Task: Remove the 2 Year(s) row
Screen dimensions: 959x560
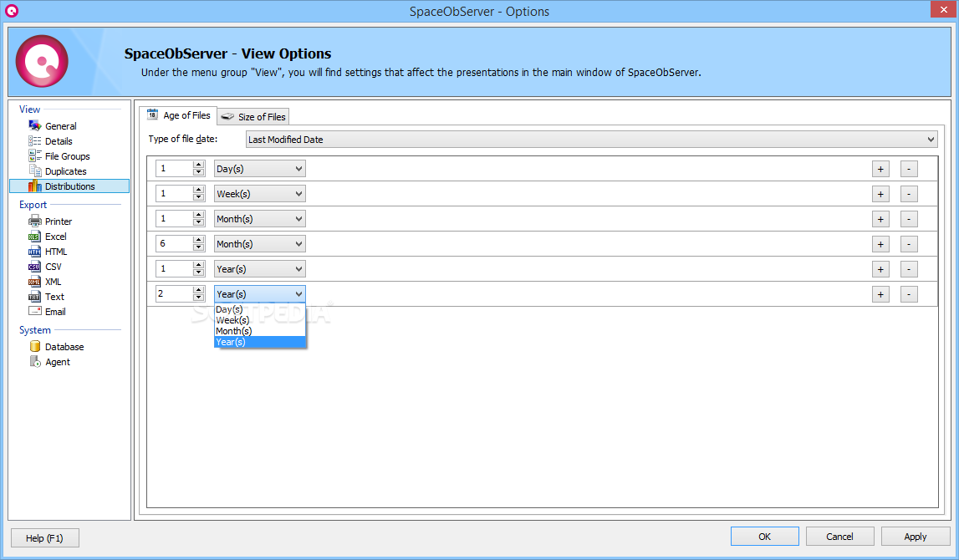Action: coord(909,294)
